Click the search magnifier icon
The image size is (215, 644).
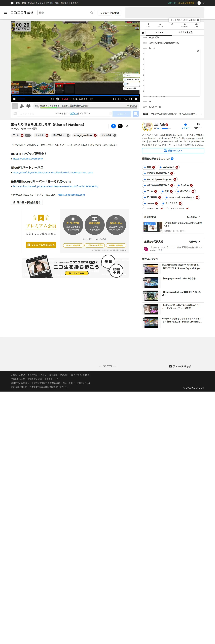coord(92,13)
